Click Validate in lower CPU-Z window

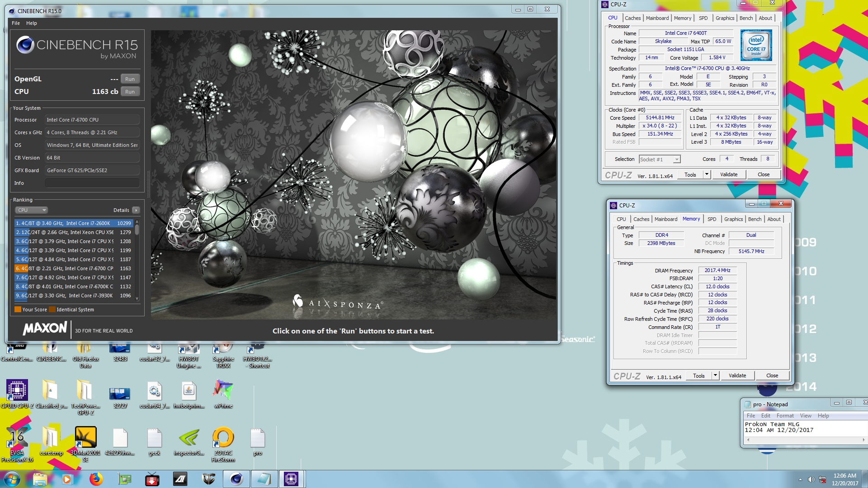(737, 375)
